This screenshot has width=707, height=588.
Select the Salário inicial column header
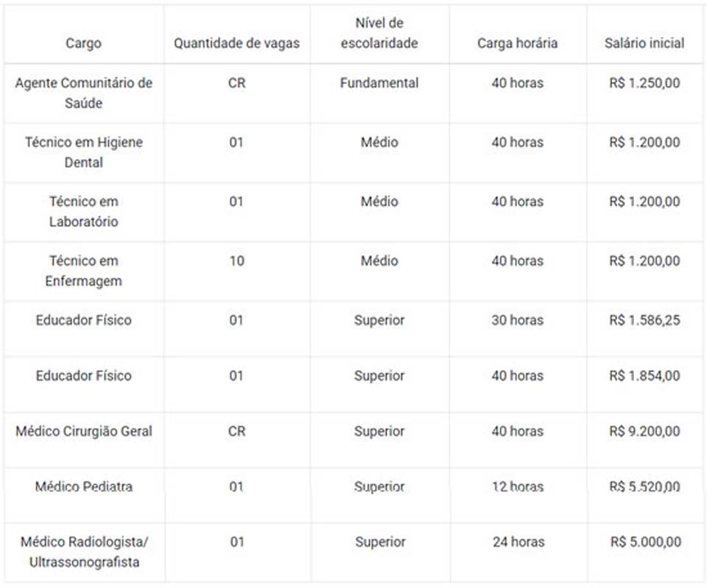coord(644,43)
